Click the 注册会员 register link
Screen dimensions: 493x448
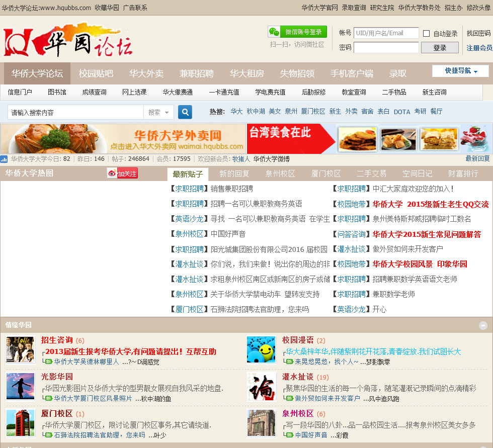(479, 48)
